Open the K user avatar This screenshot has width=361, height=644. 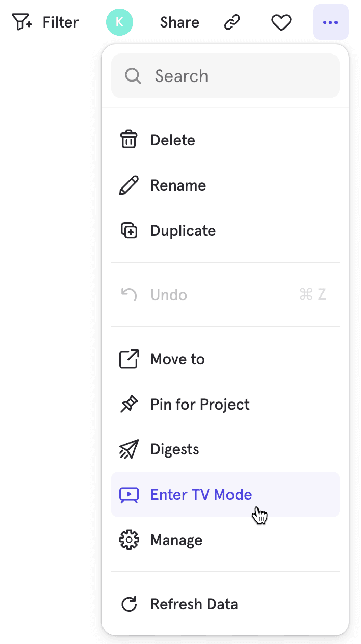119,22
